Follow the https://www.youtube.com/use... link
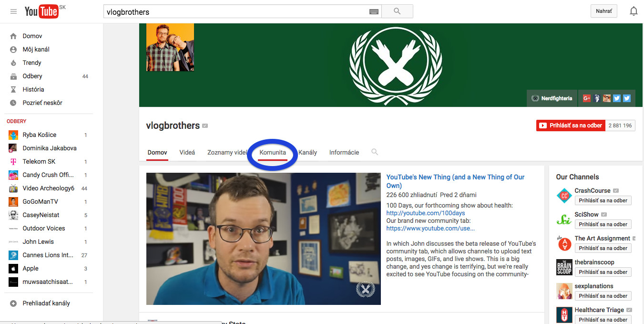 (x=430, y=228)
